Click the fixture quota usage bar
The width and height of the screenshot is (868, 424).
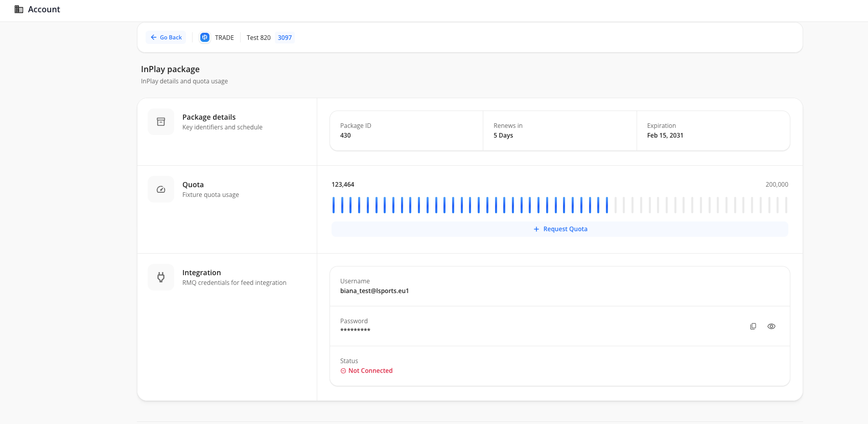(x=560, y=205)
